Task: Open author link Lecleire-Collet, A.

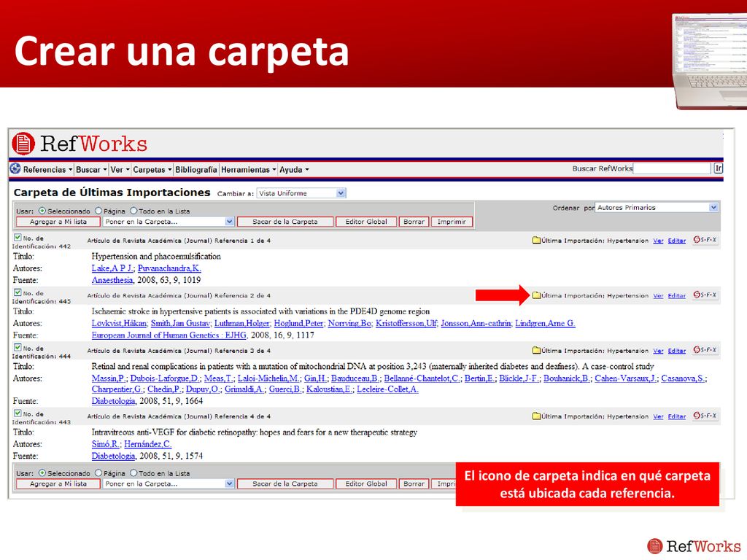Action: tap(388, 389)
